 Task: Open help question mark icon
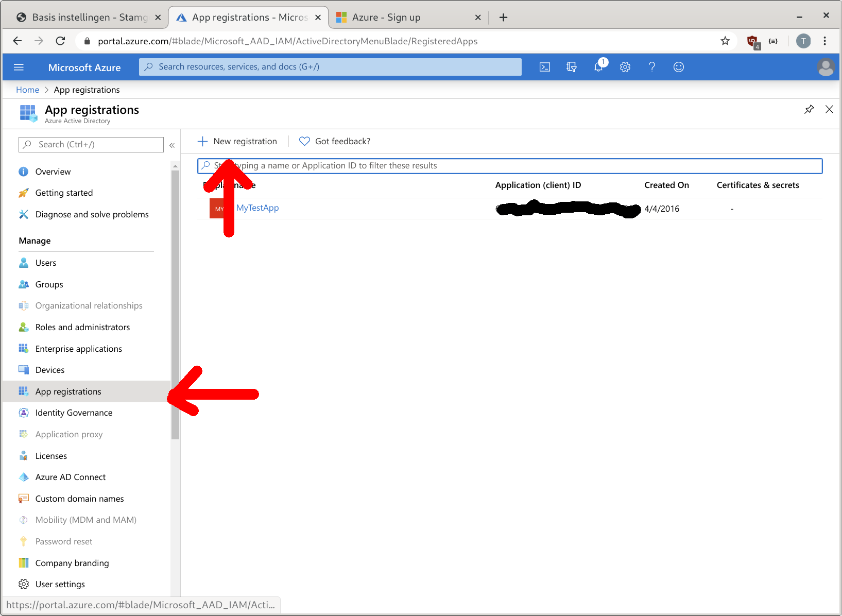pos(652,67)
